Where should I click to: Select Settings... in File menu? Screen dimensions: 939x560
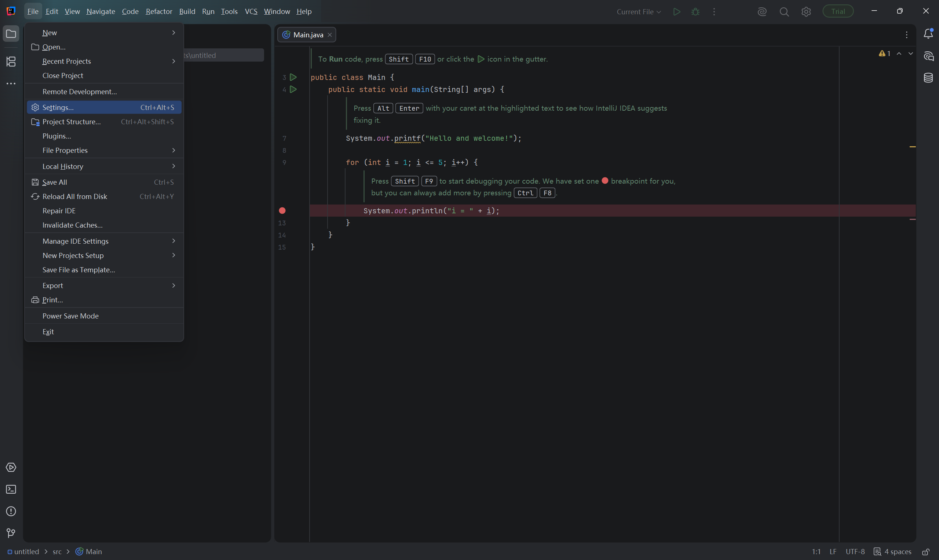[104, 107]
